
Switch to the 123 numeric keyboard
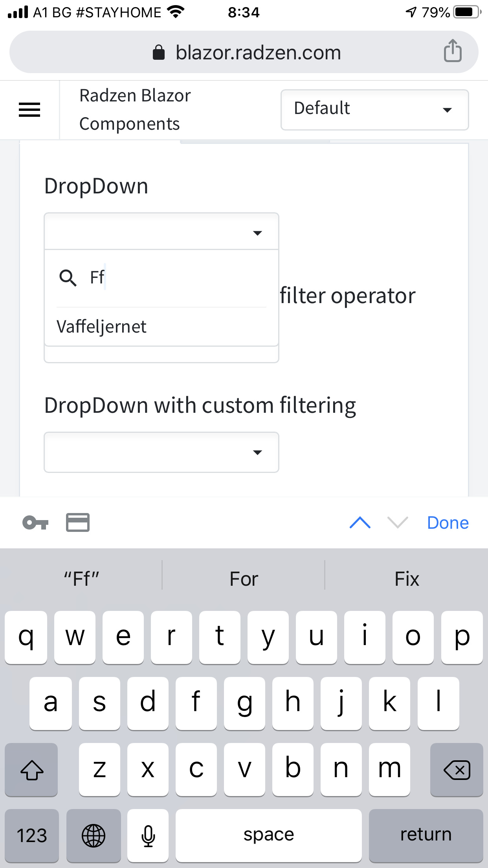click(x=32, y=835)
